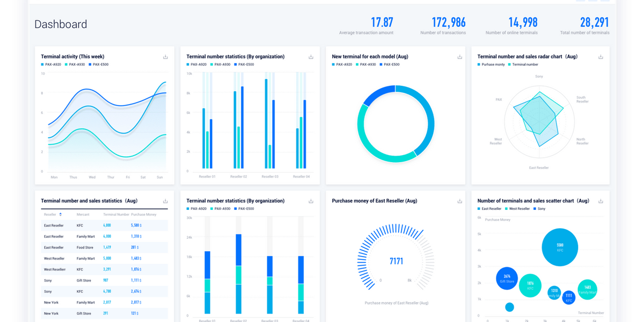
Task: Toggle PAX-A920 legend in New terminal donut chart
Action: click(x=342, y=64)
